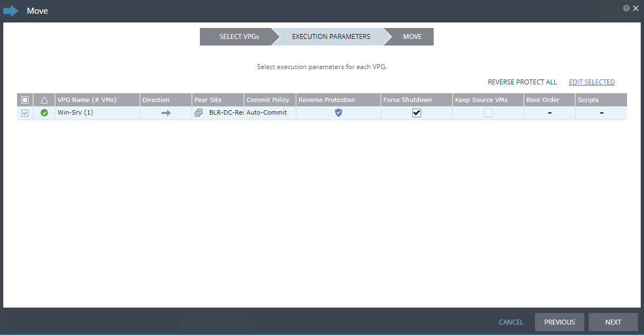Click the peer site icon next to BLR-DC

pos(199,112)
